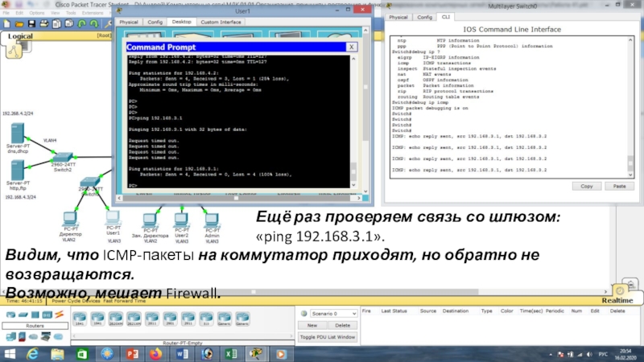The height and width of the screenshot is (362, 644).
Task: Click Power Cycle Devices
Action: point(76,301)
